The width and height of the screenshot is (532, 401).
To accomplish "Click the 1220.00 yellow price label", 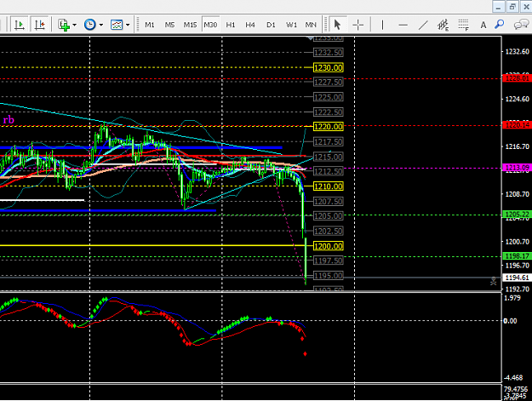I will coord(328,127).
